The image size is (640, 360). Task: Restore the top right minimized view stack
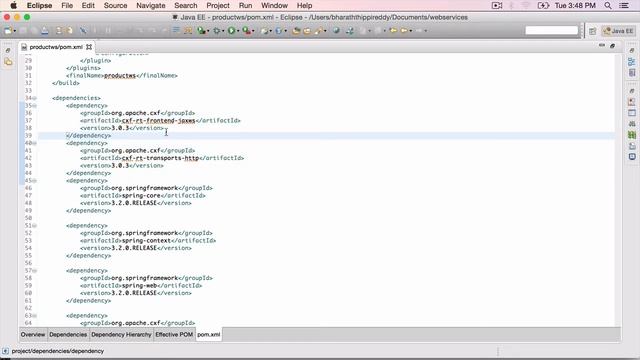pyautogui.click(x=632, y=51)
